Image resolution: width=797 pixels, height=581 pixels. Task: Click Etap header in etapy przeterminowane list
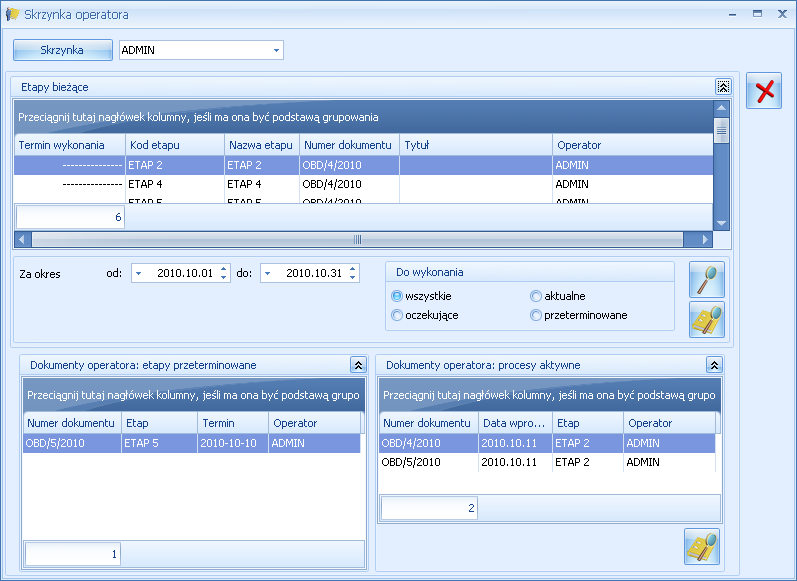click(160, 423)
